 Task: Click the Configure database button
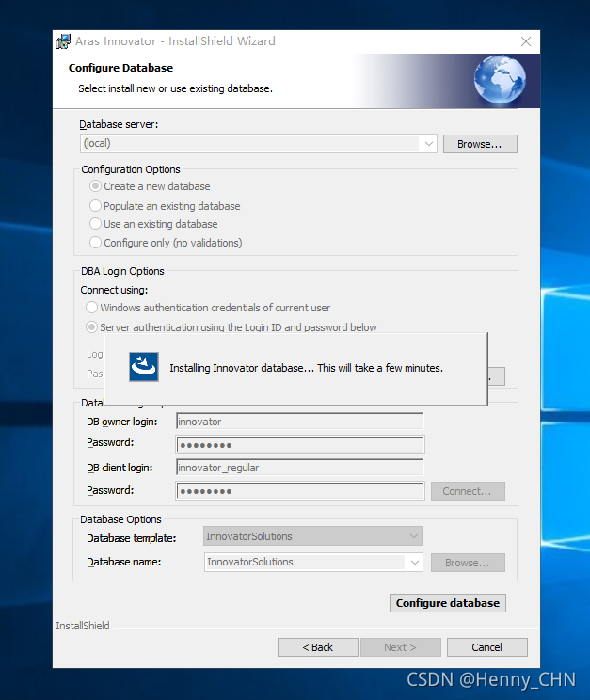point(448,603)
